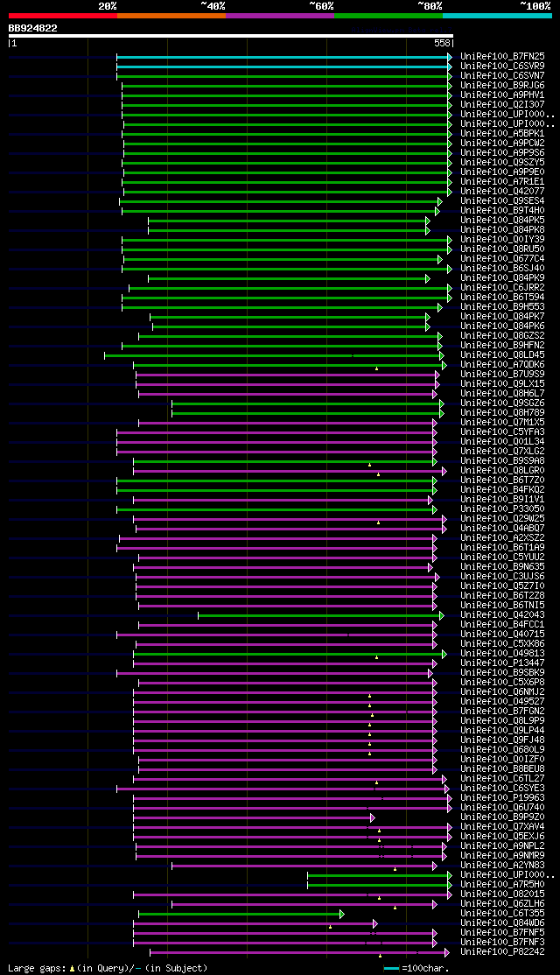Select the UniRef100_Q84PK5 label
Image resolution: width=560 pixels, height=975 pixels.
pyautogui.click(x=502, y=221)
